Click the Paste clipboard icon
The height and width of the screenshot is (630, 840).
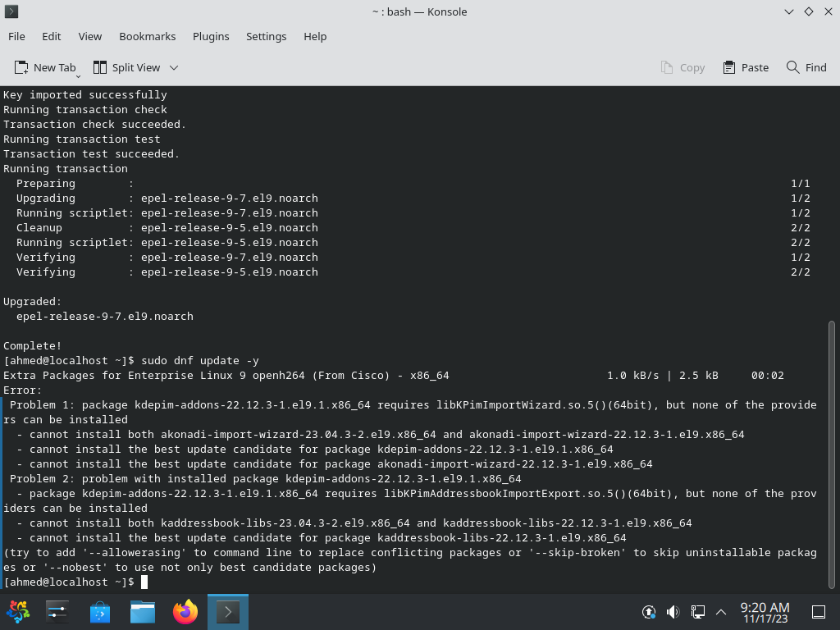(x=729, y=67)
